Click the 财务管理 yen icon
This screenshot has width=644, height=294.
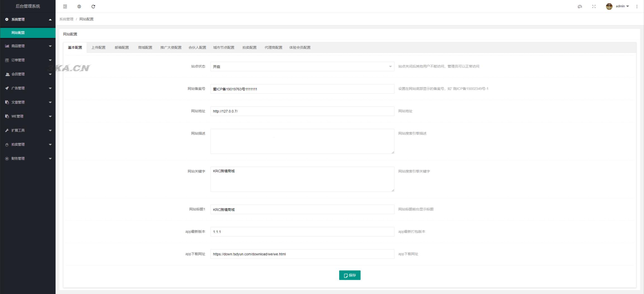tap(7, 158)
